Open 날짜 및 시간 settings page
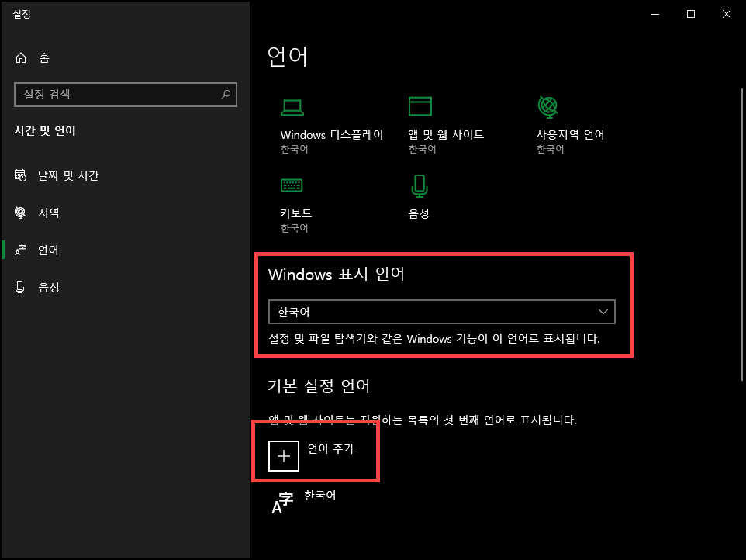 click(x=125, y=175)
